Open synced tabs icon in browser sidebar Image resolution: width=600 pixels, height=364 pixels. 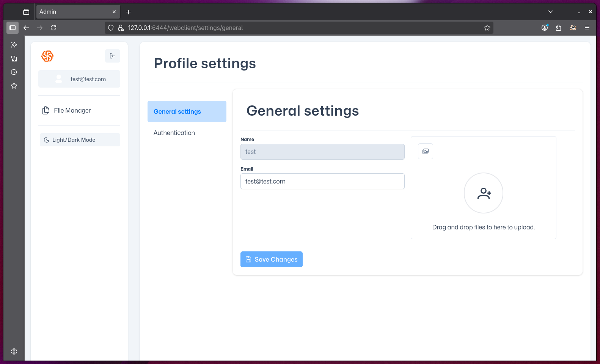tap(14, 58)
